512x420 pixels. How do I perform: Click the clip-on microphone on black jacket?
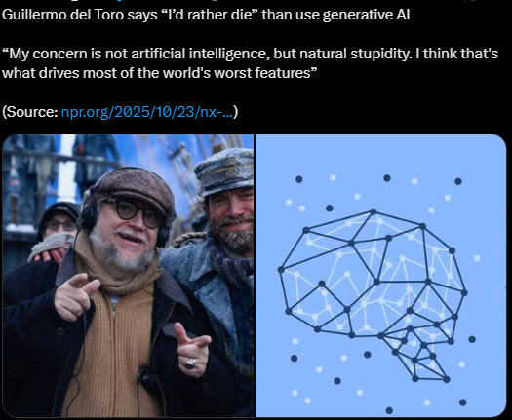[x=145, y=377]
